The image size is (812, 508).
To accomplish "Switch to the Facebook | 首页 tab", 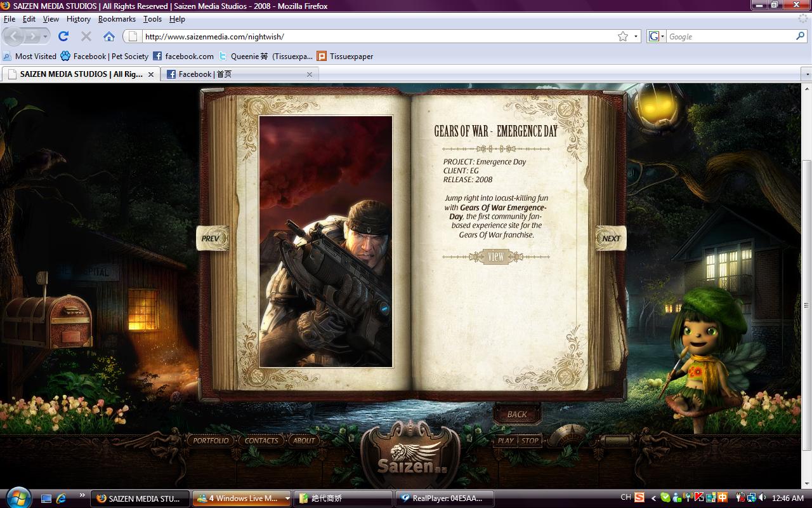I will tap(240, 74).
